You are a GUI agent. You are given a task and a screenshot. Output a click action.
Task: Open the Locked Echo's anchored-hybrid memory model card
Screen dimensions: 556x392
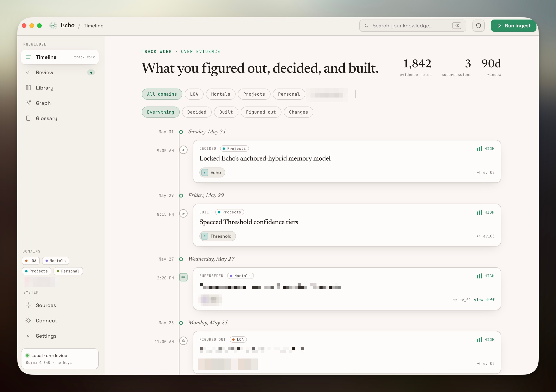click(347, 161)
